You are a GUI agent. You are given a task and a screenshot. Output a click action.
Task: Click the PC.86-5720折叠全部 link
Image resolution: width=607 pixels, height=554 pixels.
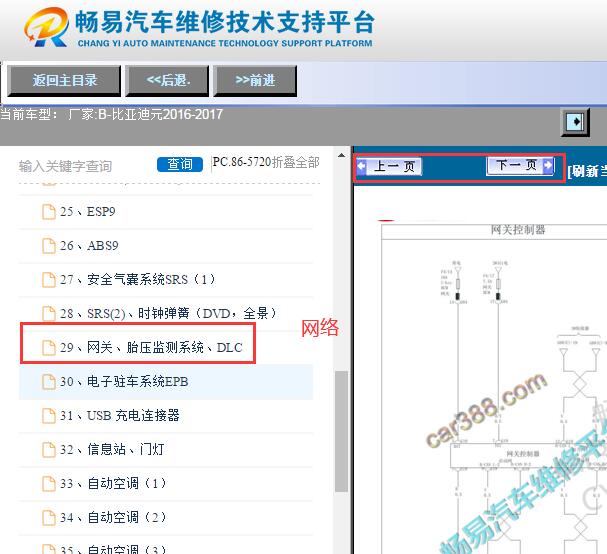(266, 162)
